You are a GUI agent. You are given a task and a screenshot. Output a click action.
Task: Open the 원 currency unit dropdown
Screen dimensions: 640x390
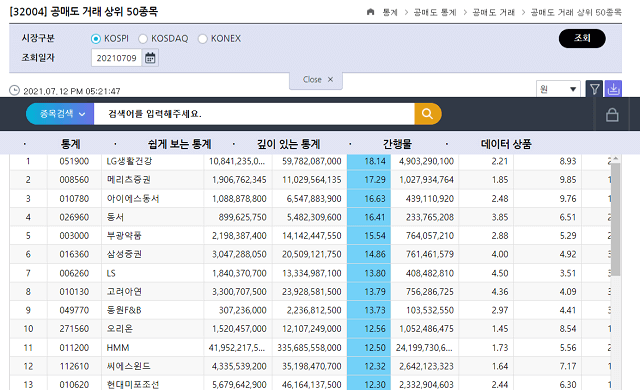pyautogui.click(x=558, y=89)
